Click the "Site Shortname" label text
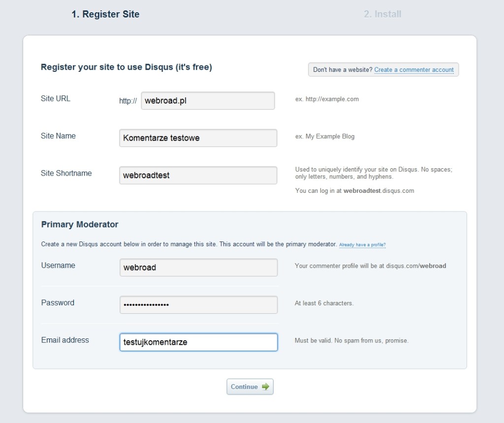The height and width of the screenshot is (423, 504). click(66, 173)
